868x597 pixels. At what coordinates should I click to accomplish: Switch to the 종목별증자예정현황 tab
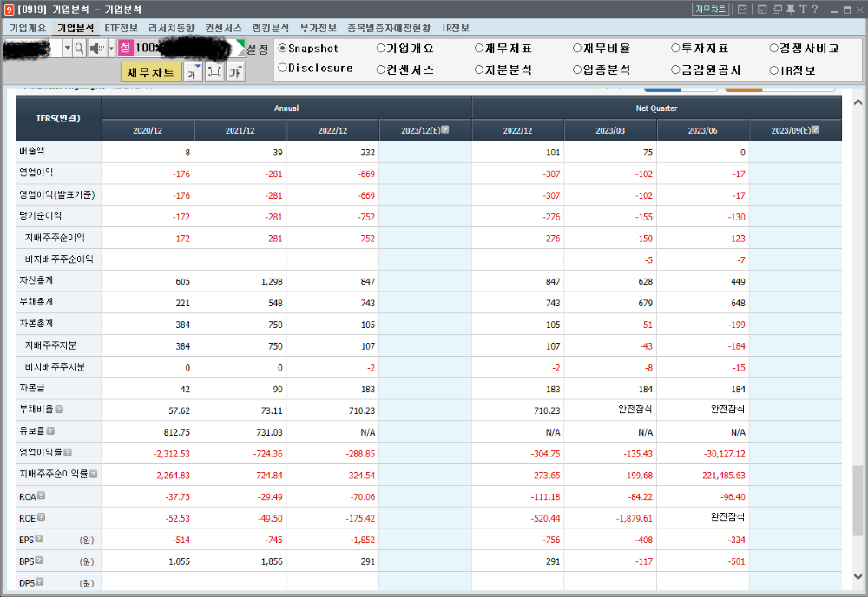point(389,28)
